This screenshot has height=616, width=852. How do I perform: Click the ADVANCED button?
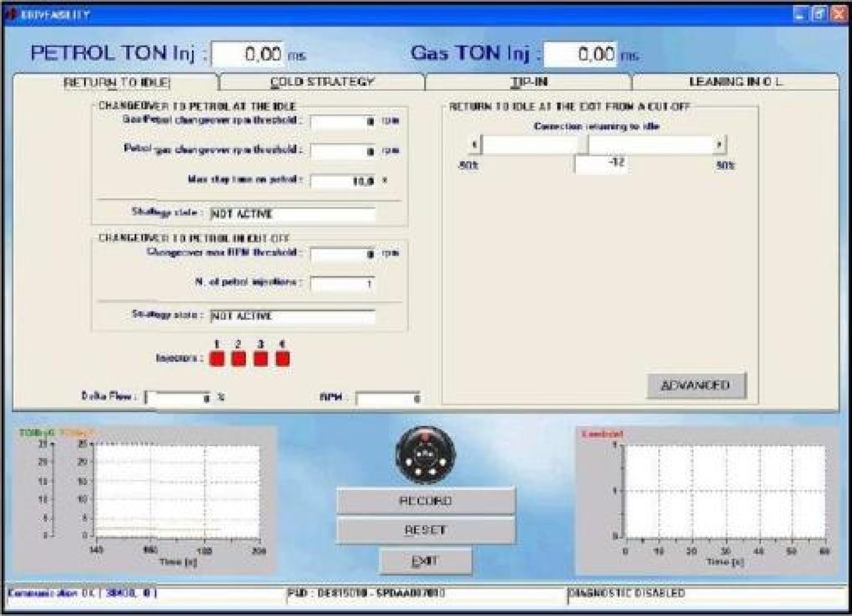click(x=696, y=385)
